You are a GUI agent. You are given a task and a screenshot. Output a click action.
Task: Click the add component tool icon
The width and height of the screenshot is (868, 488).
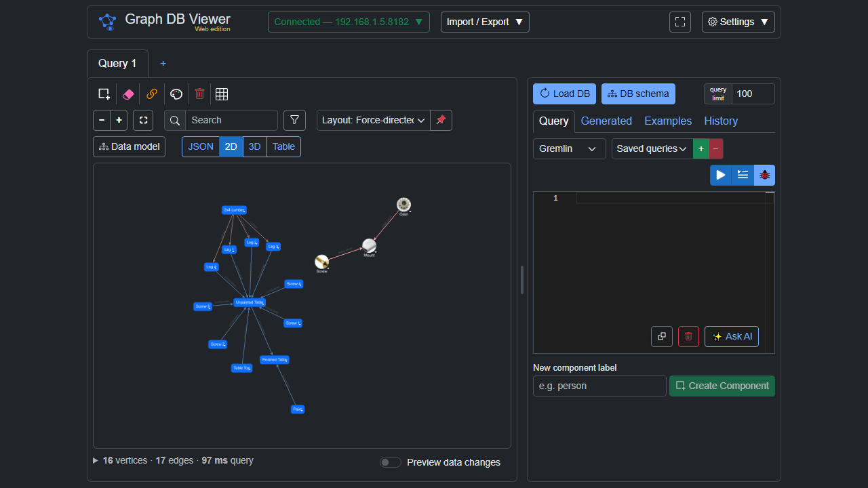[x=104, y=94]
